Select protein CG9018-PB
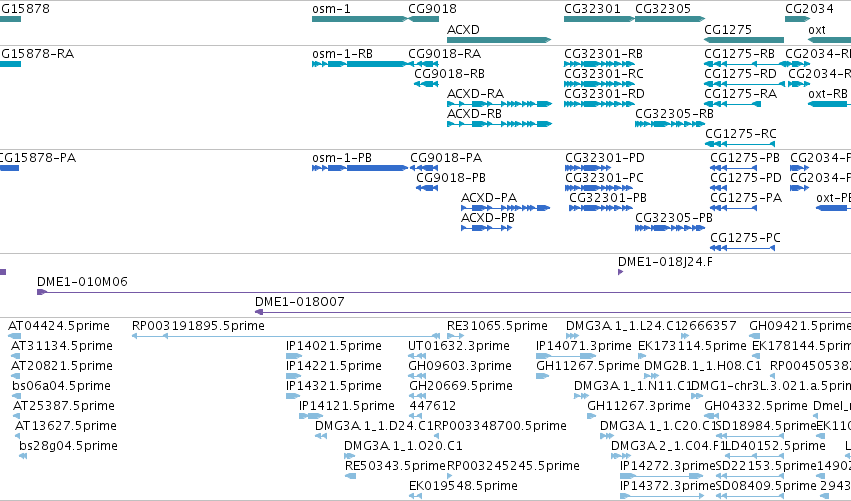 tap(427, 188)
